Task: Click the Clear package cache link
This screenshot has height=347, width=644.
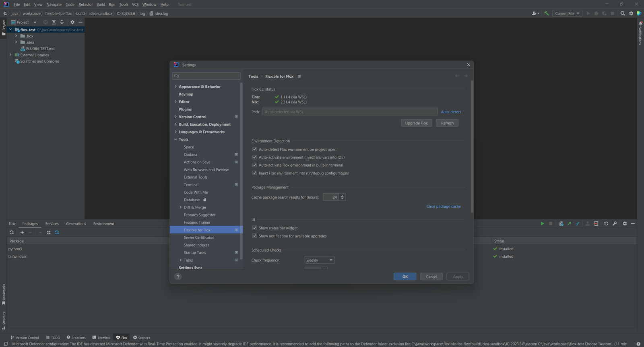Action: pos(444,207)
